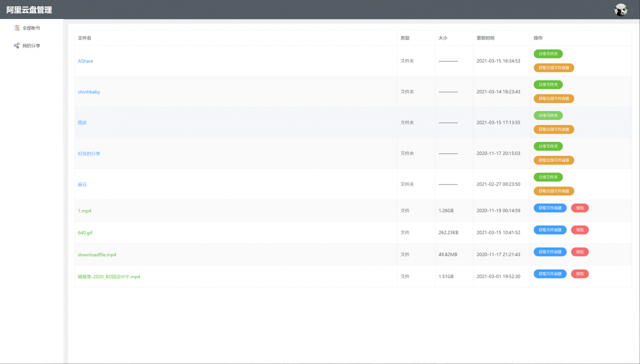
Task: Click the 文件名 column header
Action: click(x=84, y=38)
